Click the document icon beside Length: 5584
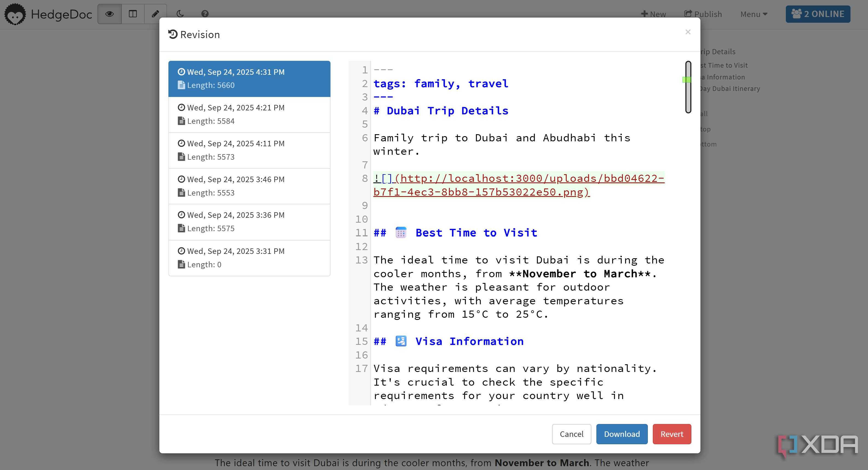 coord(181,121)
